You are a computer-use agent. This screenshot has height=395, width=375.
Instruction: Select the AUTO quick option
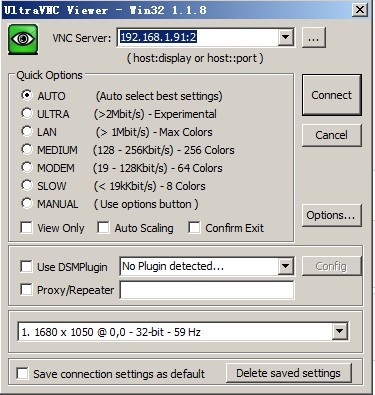coord(27,95)
